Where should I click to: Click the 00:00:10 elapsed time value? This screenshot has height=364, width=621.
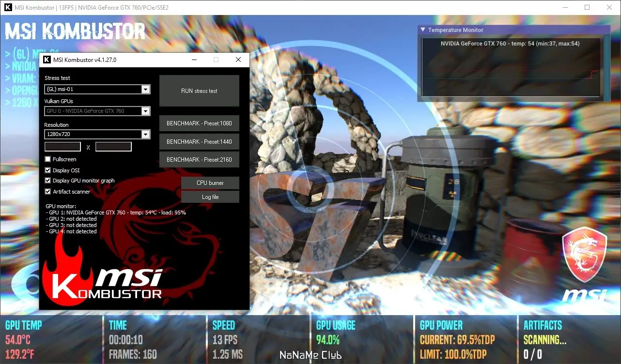tap(125, 340)
